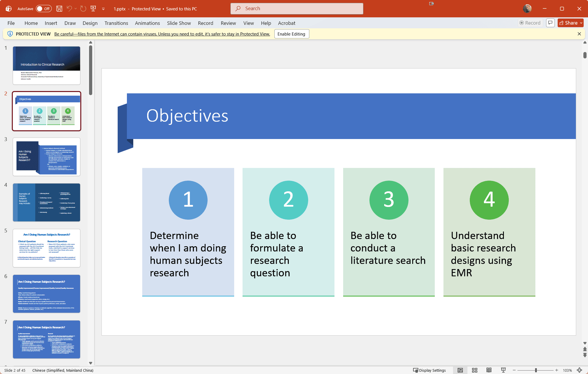
Task: Open the Comments pane icon
Action: 550,23
